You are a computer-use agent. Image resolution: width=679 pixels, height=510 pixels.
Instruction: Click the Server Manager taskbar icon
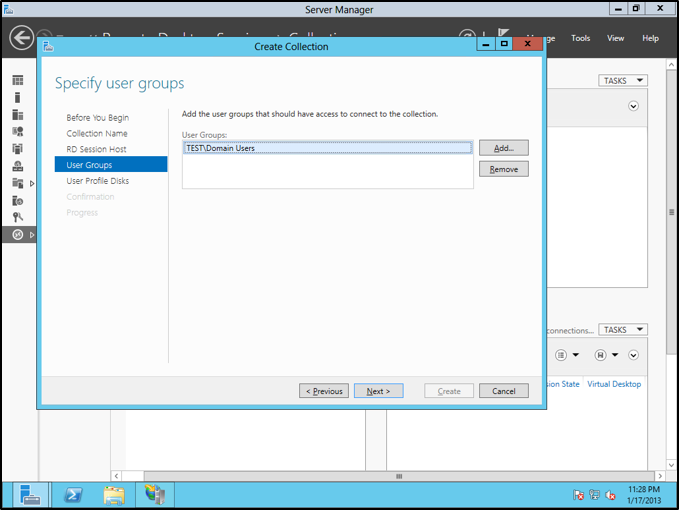click(x=30, y=494)
